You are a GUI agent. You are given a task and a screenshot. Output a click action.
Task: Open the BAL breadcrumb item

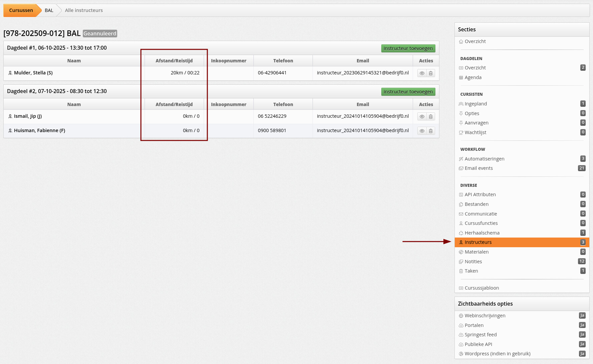click(49, 10)
